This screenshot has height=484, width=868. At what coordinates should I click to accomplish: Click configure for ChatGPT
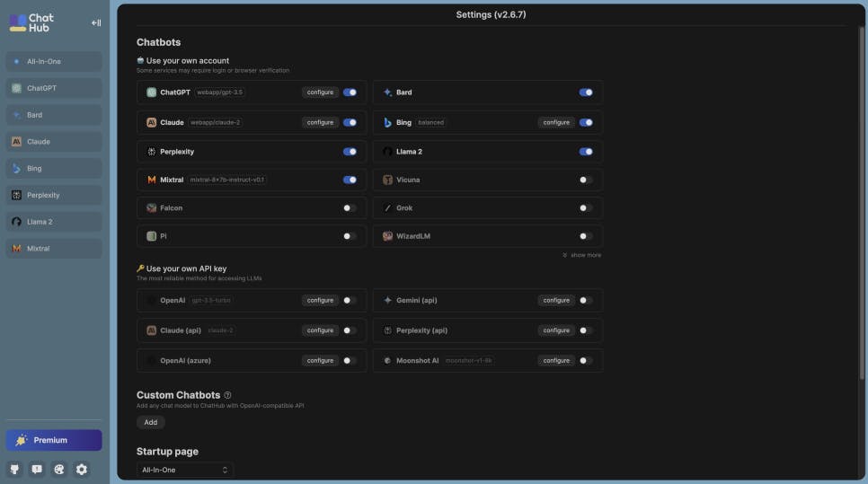[x=320, y=92]
